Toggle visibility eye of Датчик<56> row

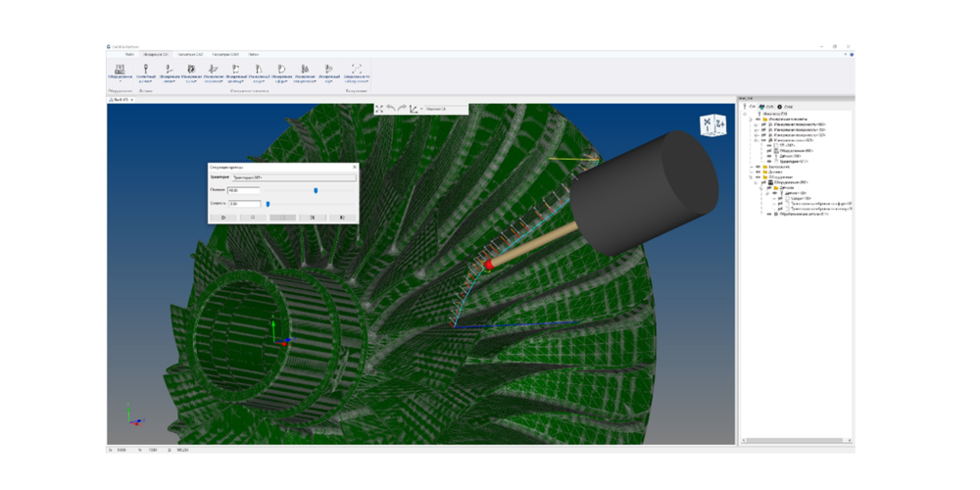pyautogui.click(x=769, y=156)
